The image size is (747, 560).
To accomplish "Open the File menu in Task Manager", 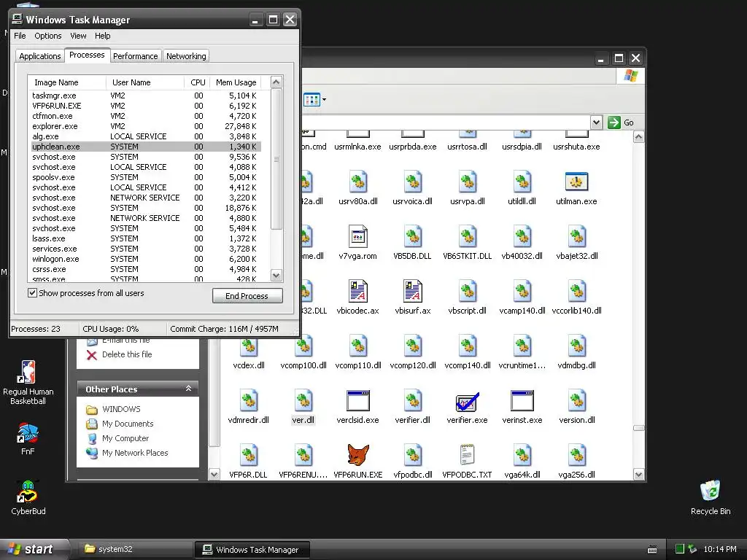I will coord(20,36).
